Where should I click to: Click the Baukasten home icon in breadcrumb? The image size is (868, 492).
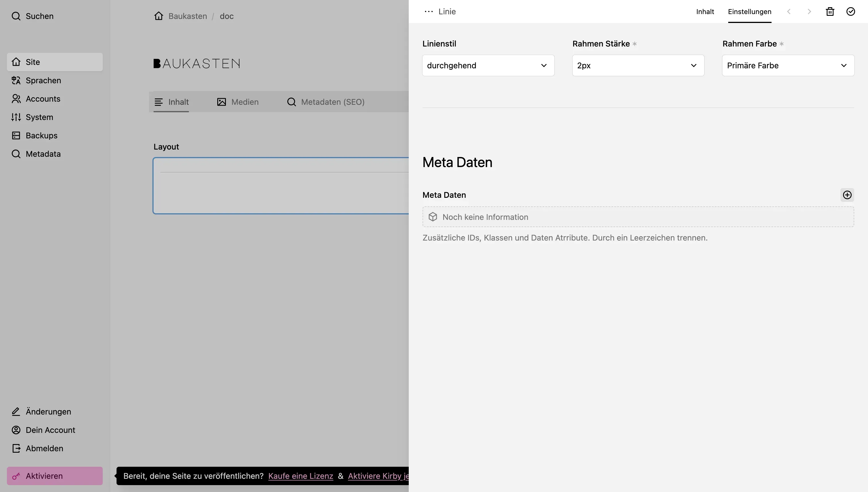point(159,16)
